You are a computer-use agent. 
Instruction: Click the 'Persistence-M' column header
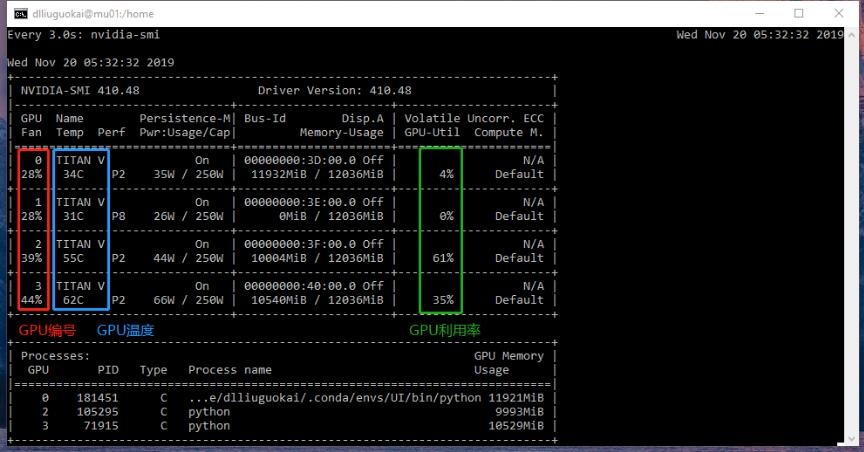pyautogui.click(x=185, y=119)
